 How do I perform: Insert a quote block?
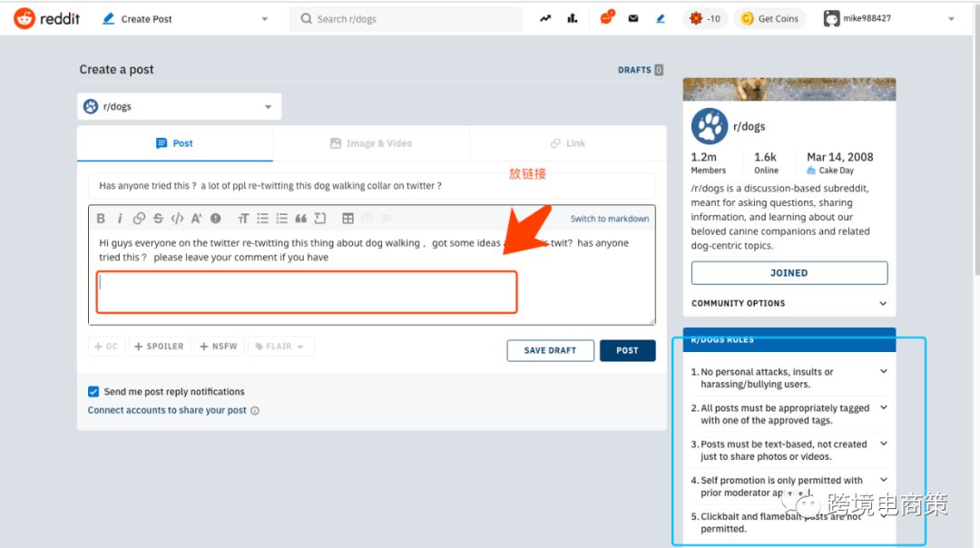300,218
